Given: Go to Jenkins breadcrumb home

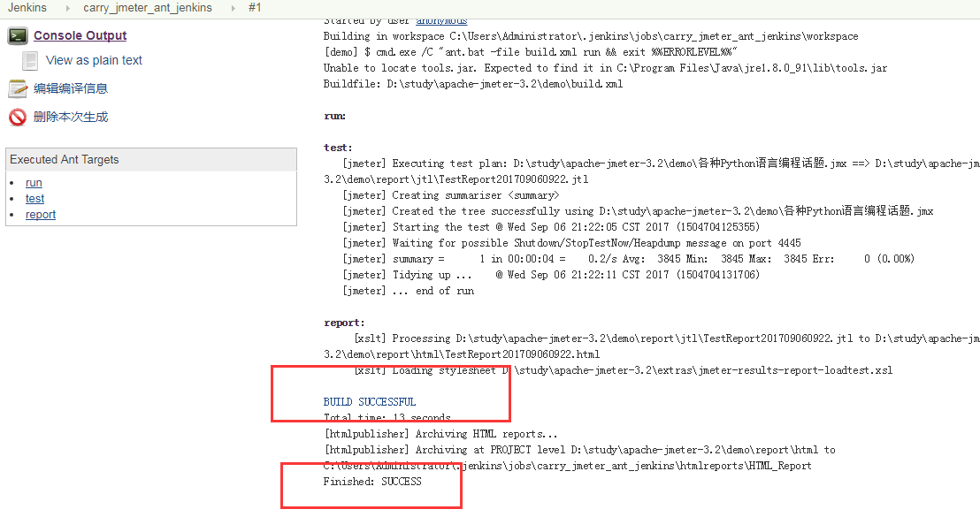Looking at the screenshot, I should tap(27, 7).
